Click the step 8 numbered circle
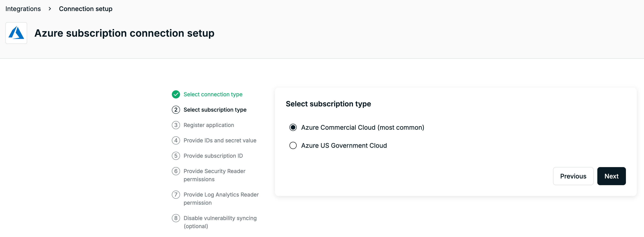Screen dimensions: 644x237 point(176,218)
